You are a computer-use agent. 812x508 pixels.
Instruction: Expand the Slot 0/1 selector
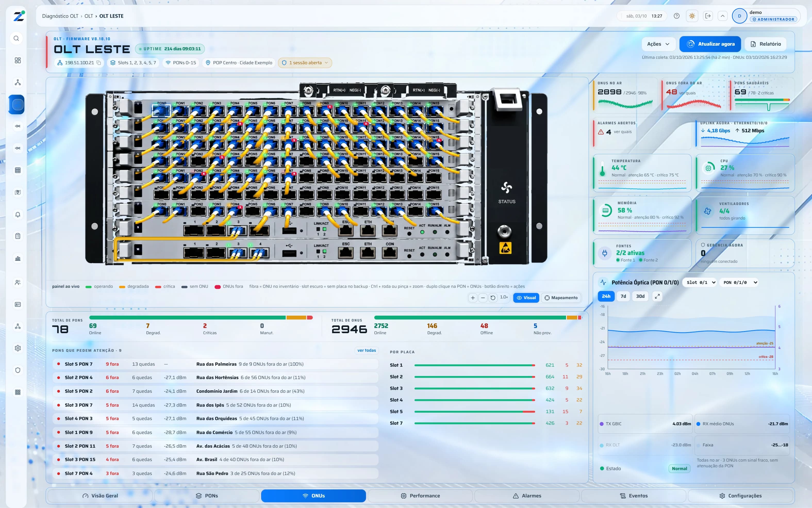(700, 282)
